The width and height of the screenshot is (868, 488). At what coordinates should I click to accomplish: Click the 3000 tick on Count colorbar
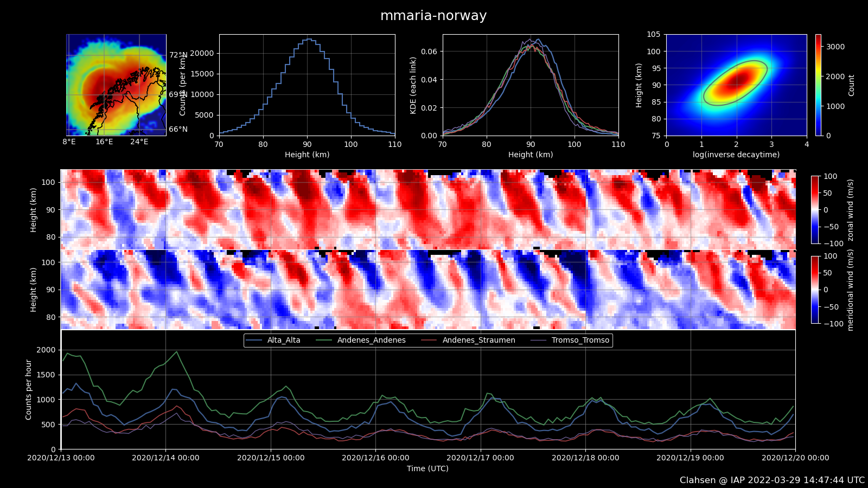point(835,47)
